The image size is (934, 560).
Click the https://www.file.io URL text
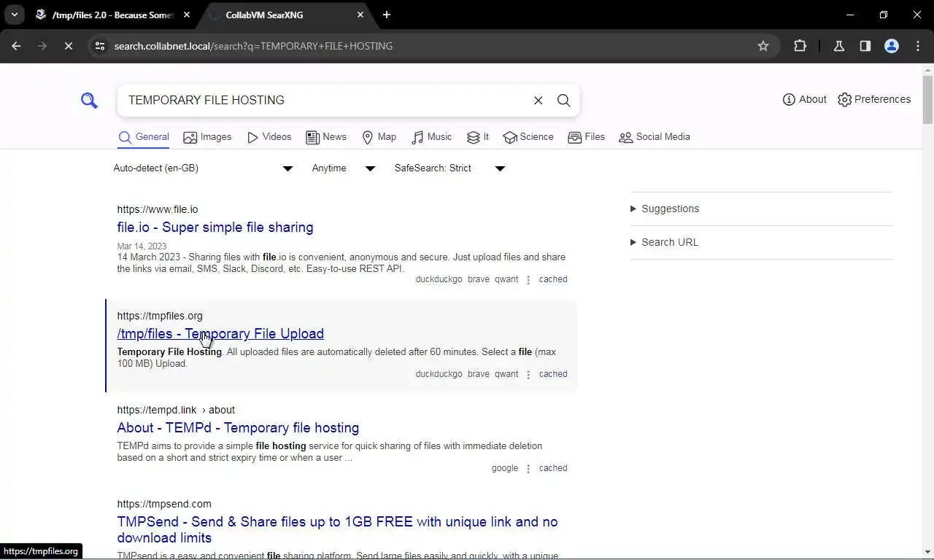158,209
